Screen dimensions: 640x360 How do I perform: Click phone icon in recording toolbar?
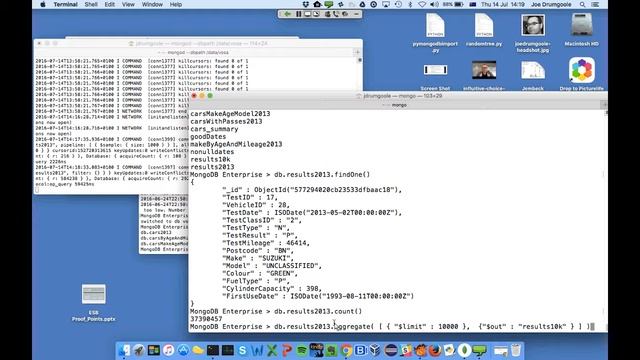[336, 14]
